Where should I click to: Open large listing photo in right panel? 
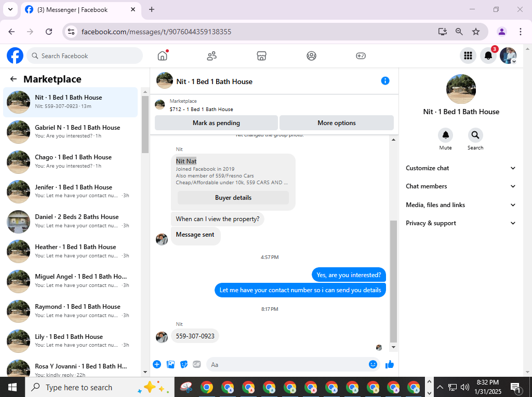click(461, 89)
